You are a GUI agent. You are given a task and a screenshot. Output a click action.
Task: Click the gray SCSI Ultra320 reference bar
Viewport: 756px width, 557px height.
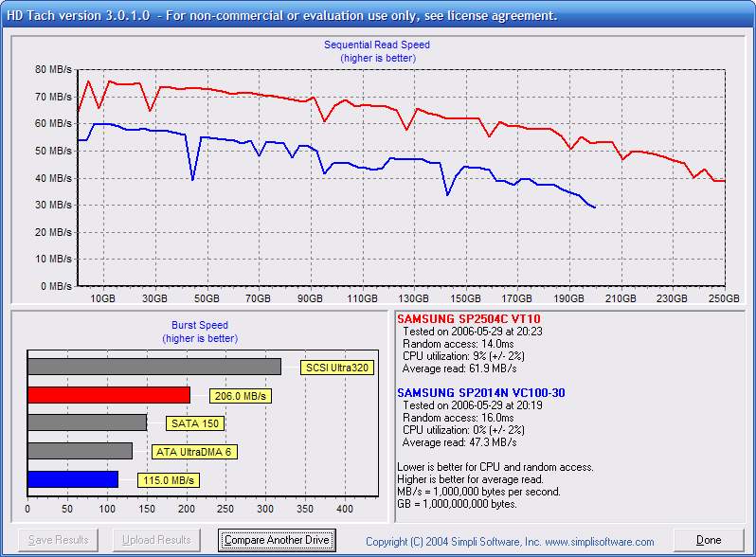pyautogui.click(x=154, y=367)
